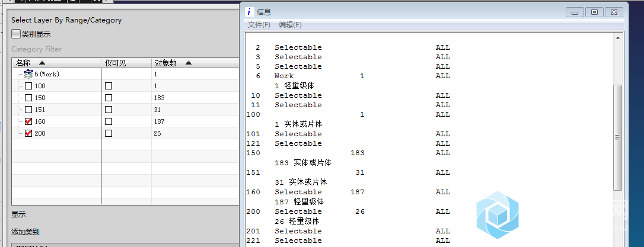The image size is (644, 247).
Task: Toggle 仅可见 checkbox for layer 160
Action: click(109, 121)
